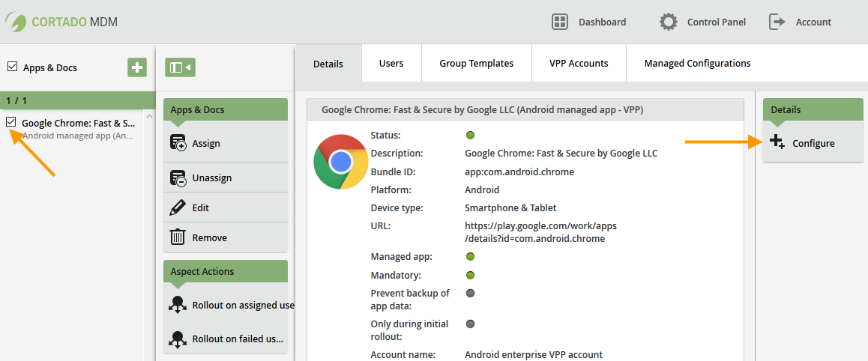Click Android enterprise VPP account value
868x361 pixels.
534,354
